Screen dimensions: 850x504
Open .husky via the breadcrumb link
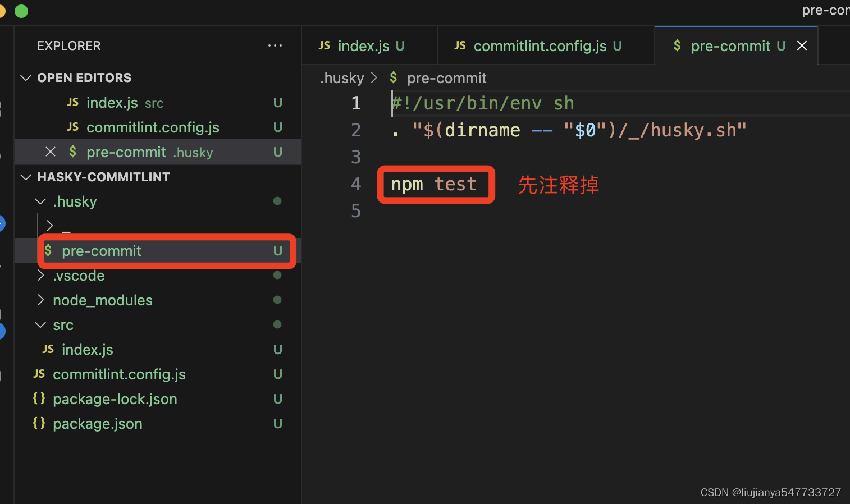[x=342, y=78]
